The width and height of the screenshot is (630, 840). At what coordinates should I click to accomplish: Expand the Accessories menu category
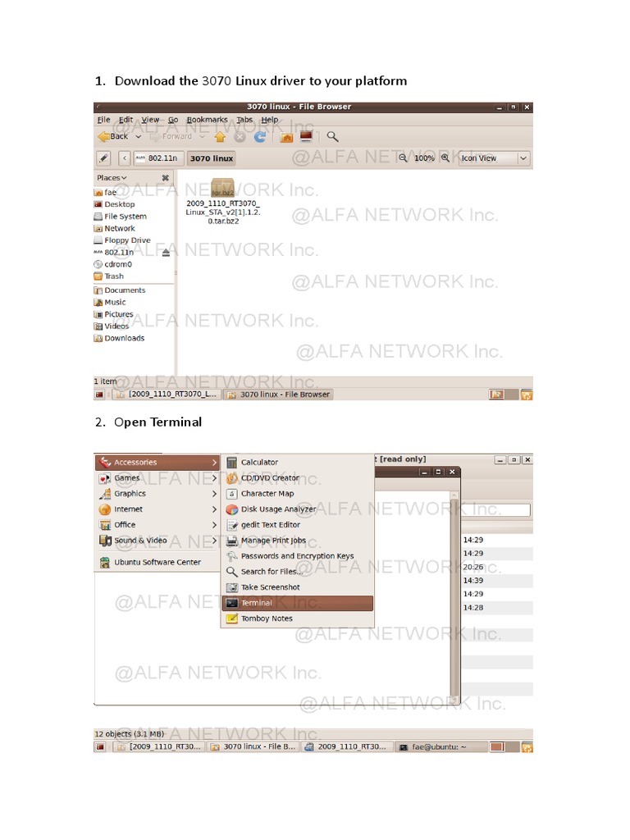tap(157, 463)
